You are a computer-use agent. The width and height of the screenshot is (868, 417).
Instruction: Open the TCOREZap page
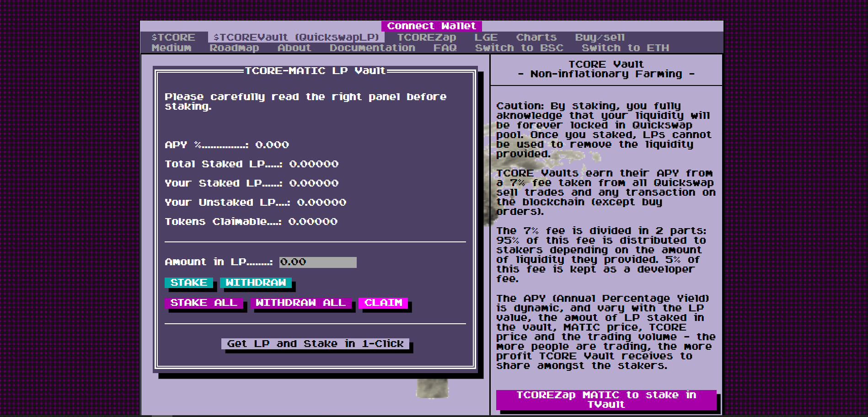tap(426, 37)
